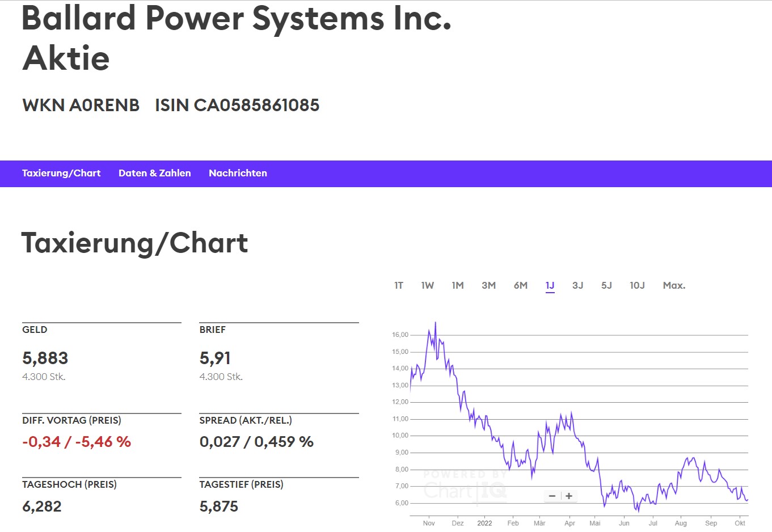Click the 16,00 price axis label
The image size is (772, 532).
pos(400,335)
